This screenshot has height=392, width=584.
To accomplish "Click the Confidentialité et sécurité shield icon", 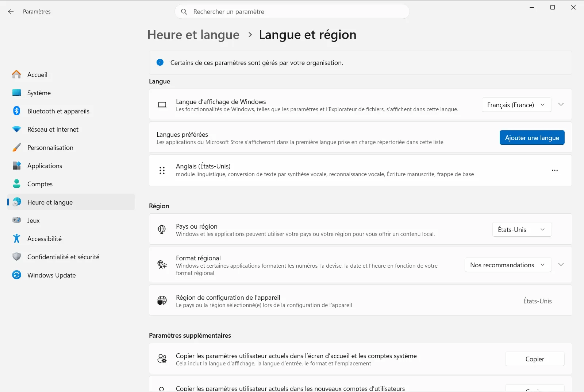I will click(x=16, y=257).
